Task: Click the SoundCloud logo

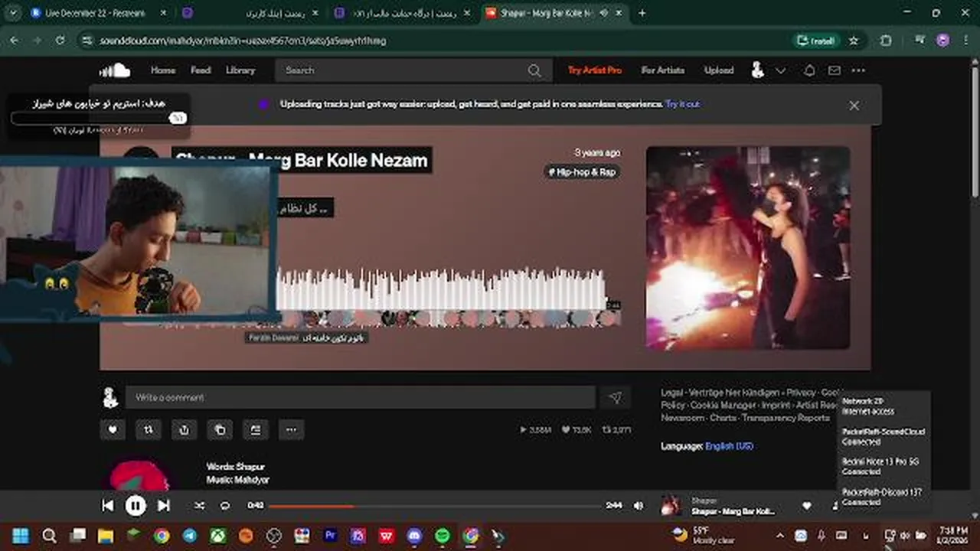Action: [x=115, y=70]
